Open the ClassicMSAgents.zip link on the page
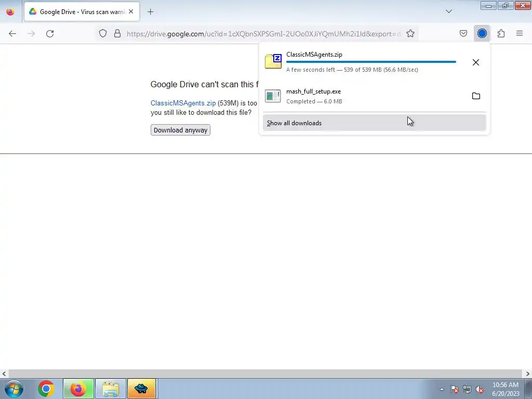The height and width of the screenshot is (399, 532). 183,103
